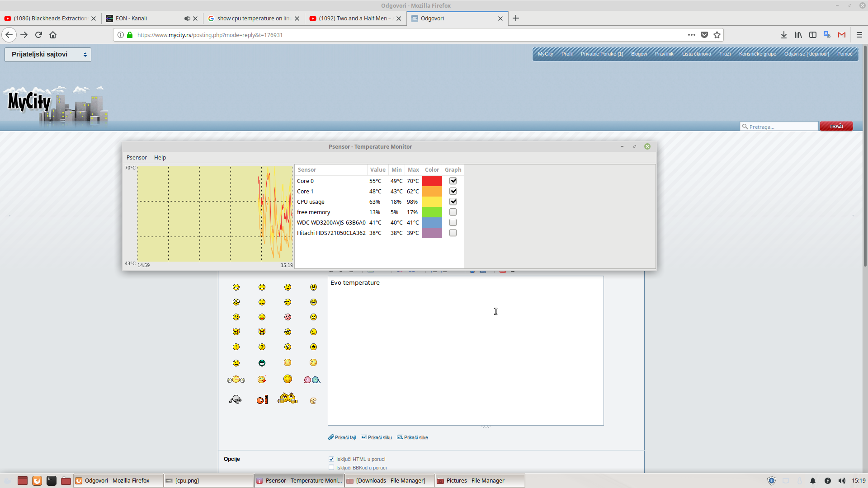Disable the graph for Core 0
The image size is (868, 488).
(x=453, y=181)
